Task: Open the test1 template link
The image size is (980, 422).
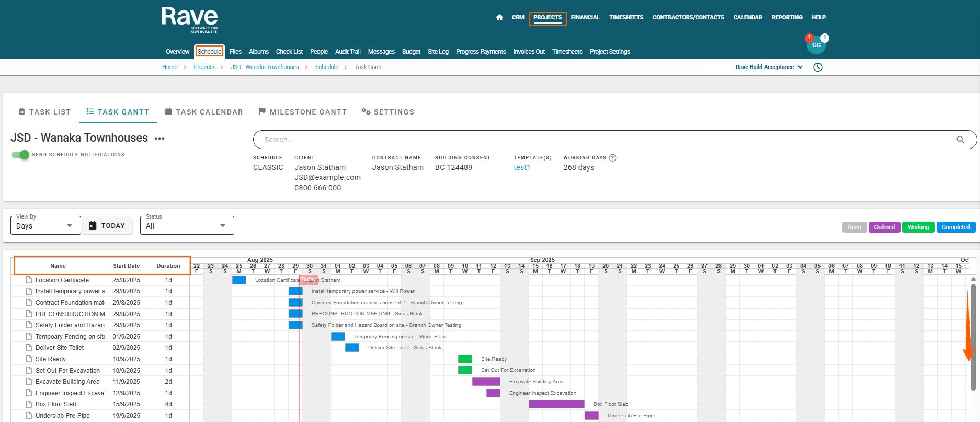Action: 522,167
